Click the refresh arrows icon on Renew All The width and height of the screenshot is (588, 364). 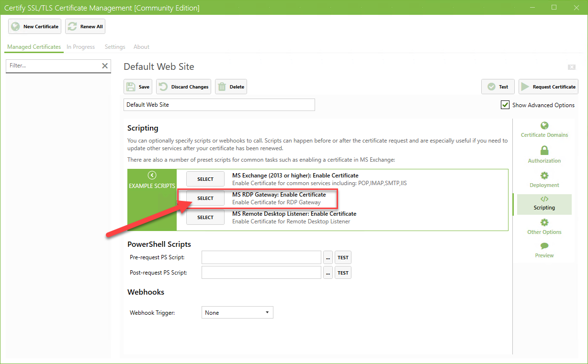(x=73, y=26)
